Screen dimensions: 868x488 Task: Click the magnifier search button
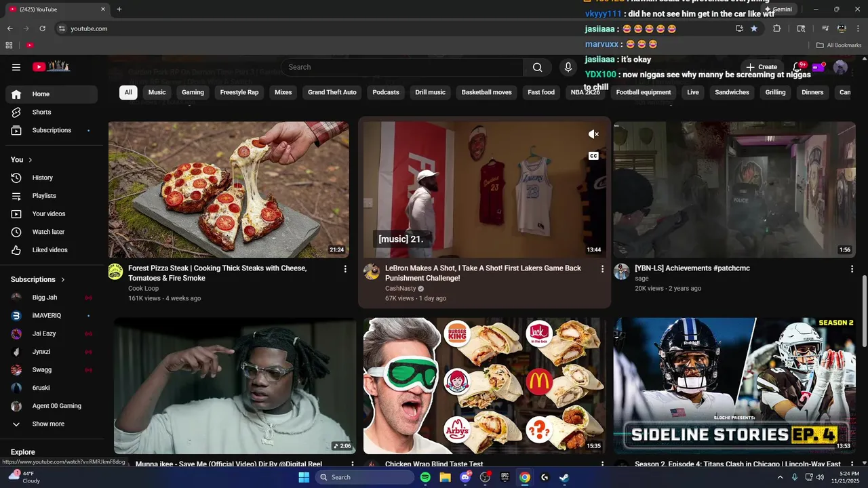537,67
